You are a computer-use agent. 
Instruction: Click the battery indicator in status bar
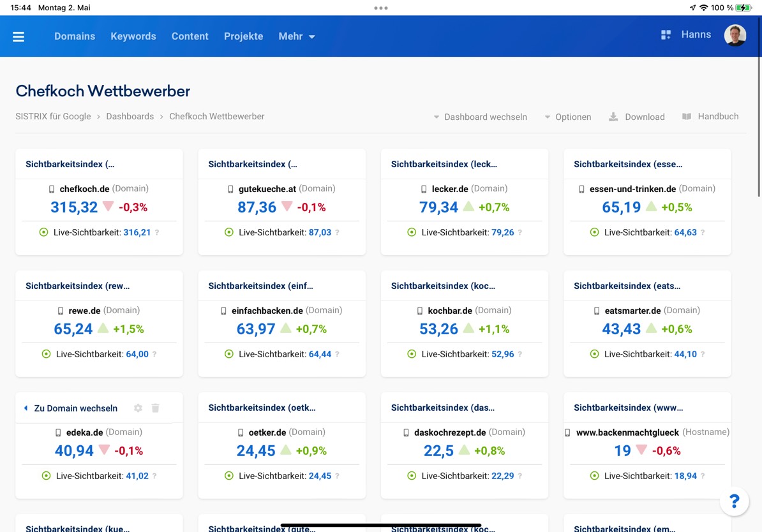pyautogui.click(x=743, y=8)
